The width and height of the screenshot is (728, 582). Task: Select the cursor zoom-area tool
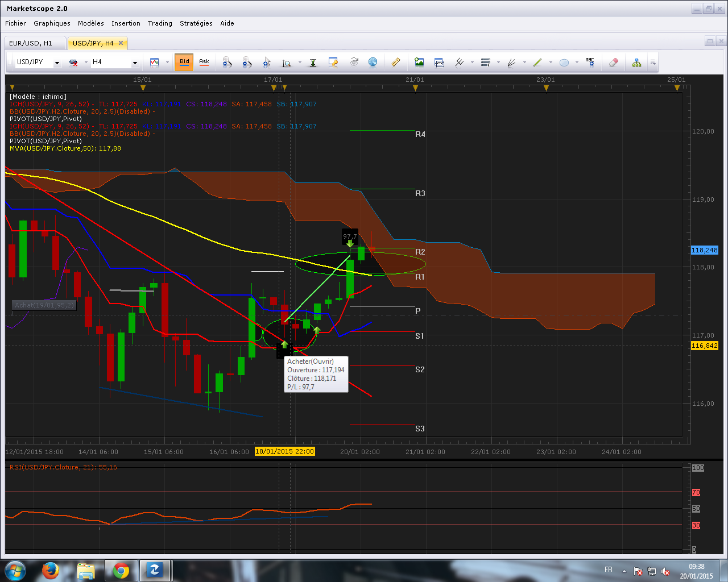pos(267,62)
